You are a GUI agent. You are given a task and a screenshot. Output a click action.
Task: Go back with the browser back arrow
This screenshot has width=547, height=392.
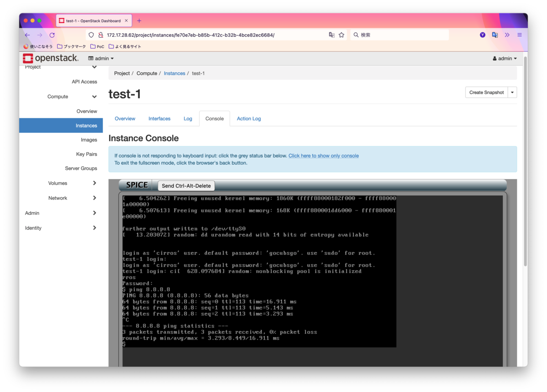click(x=27, y=35)
